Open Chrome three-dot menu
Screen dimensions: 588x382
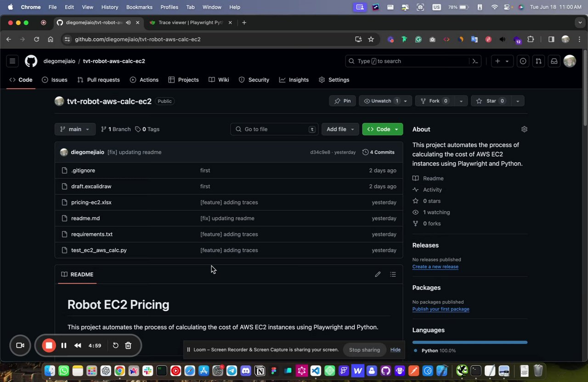(580, 40)
